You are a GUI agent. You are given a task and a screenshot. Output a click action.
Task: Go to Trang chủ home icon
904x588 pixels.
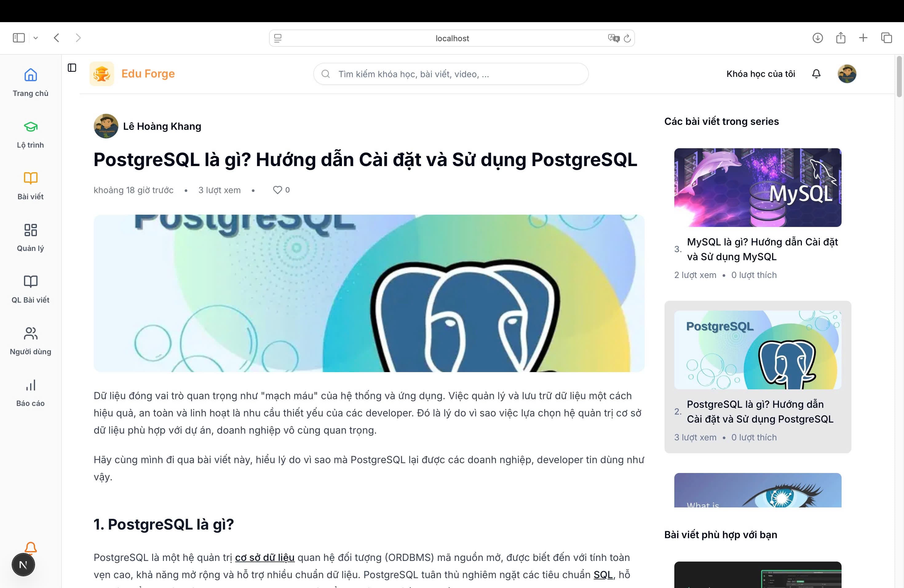pyautogui.click(x=30, y=75)
